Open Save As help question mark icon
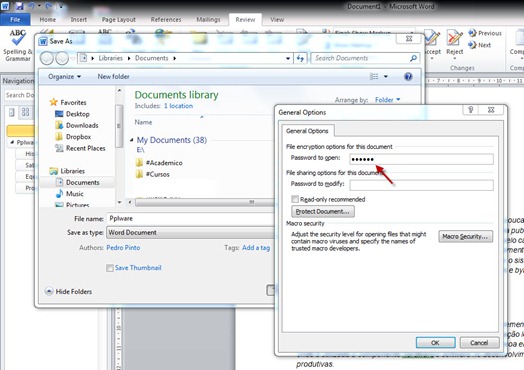The height and width of the screenshot is (370, 524). (x=408, y=77)
